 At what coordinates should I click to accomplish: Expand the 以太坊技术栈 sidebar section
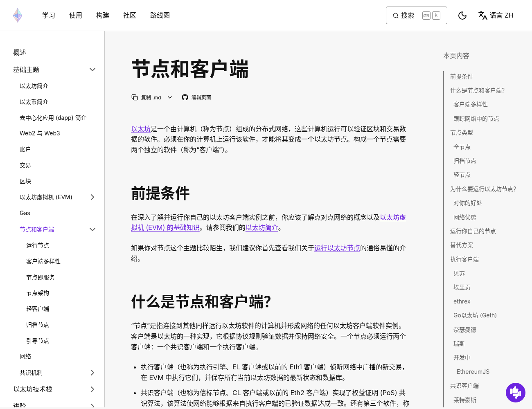pyautogui.click(x=92, y=389)
